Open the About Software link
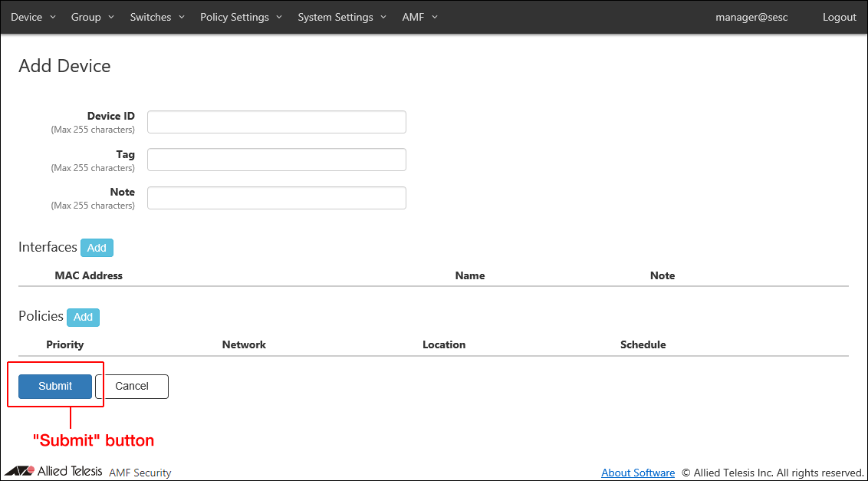Image resolution: width=868 pixels, height=481 pixels. coord(638,473)
